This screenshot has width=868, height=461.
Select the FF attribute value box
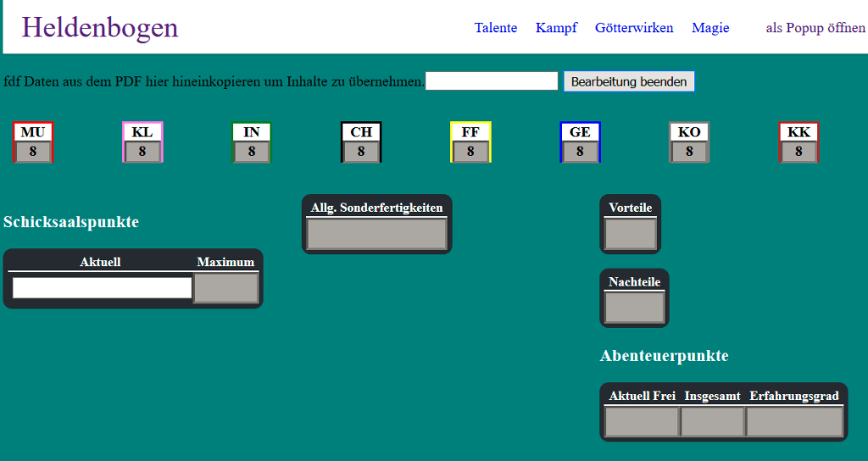pos(470,152)
